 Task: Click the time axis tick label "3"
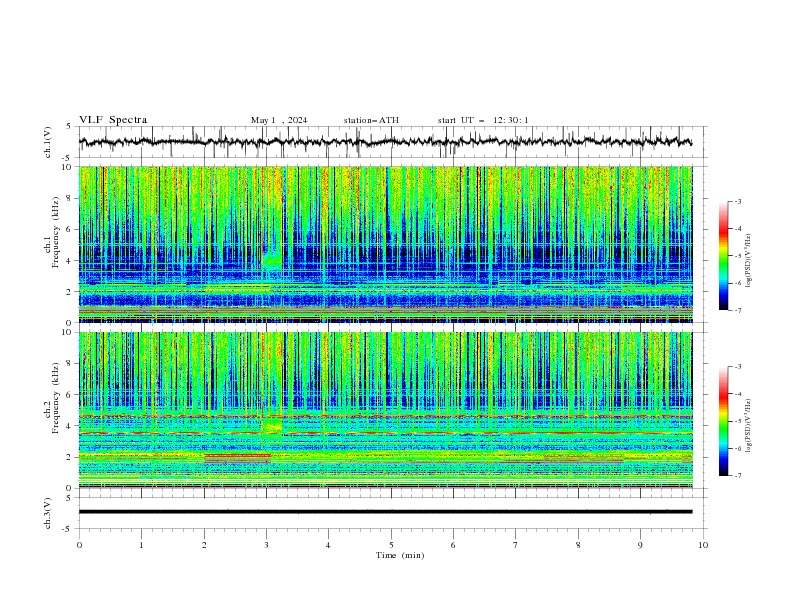[x=266, y=545]
